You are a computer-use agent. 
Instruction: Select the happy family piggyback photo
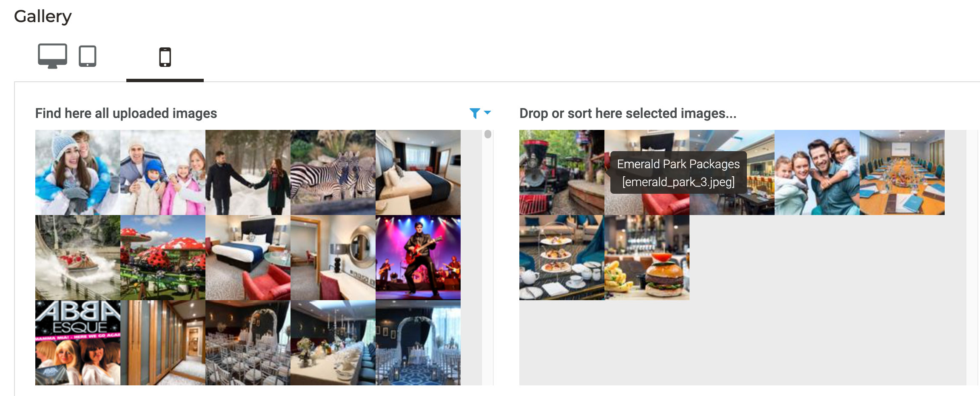pyautogui.click(x=817, y=172)
